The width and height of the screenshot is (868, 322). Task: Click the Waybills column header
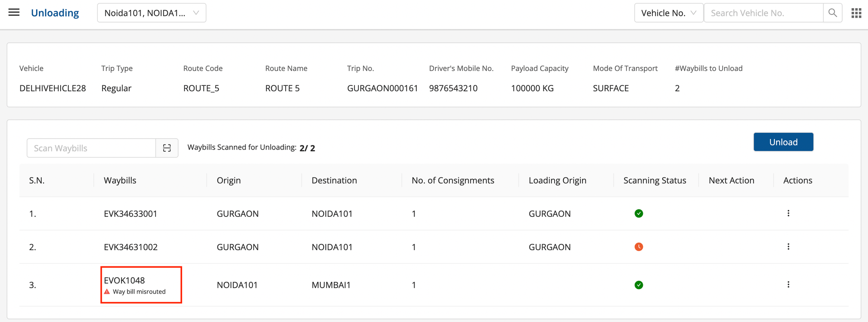(120, 181)
